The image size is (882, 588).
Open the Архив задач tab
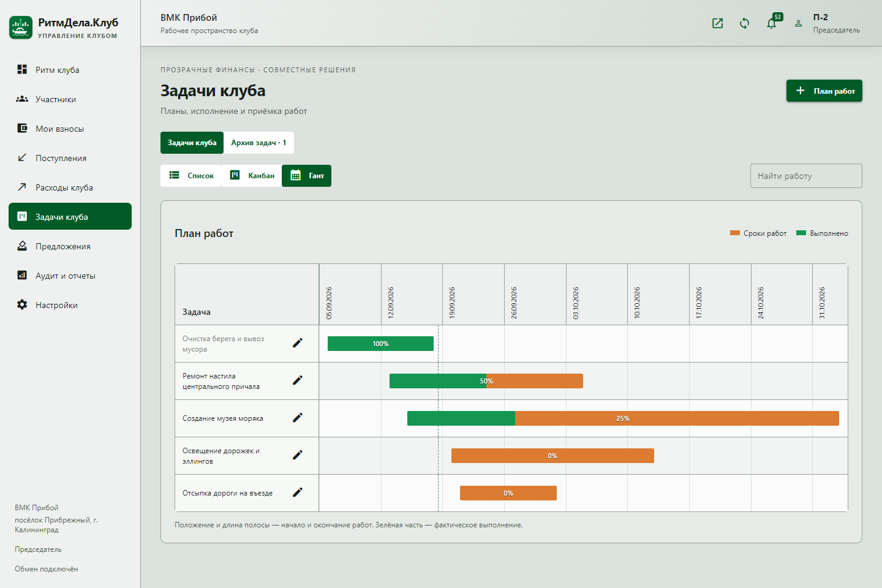click(x=258, y=143)
